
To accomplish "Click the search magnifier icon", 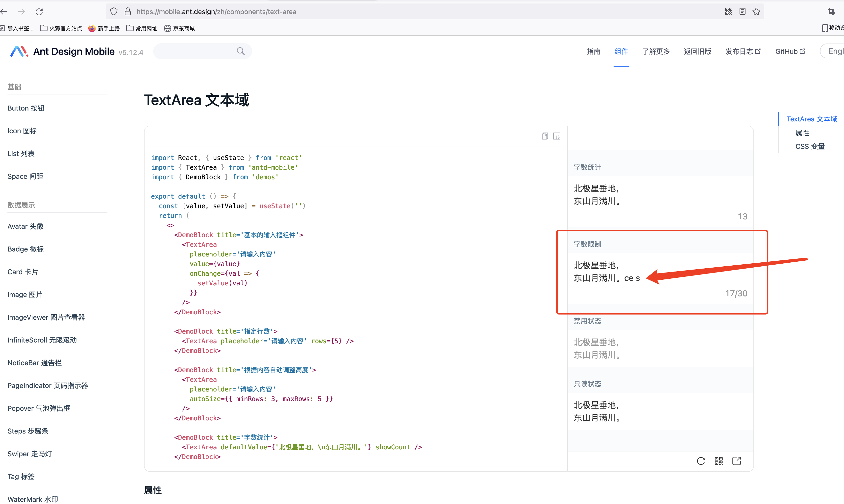I will point(241,51).
